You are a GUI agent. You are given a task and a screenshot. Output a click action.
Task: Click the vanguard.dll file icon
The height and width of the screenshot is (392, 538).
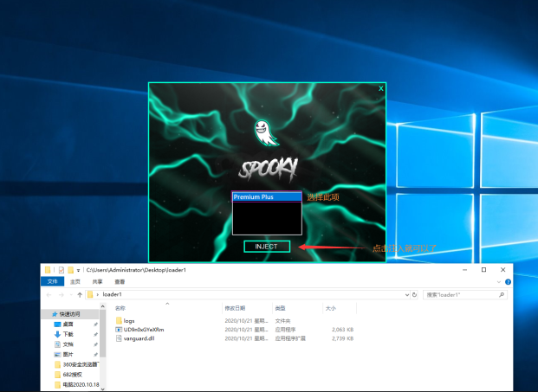(119, 338)
